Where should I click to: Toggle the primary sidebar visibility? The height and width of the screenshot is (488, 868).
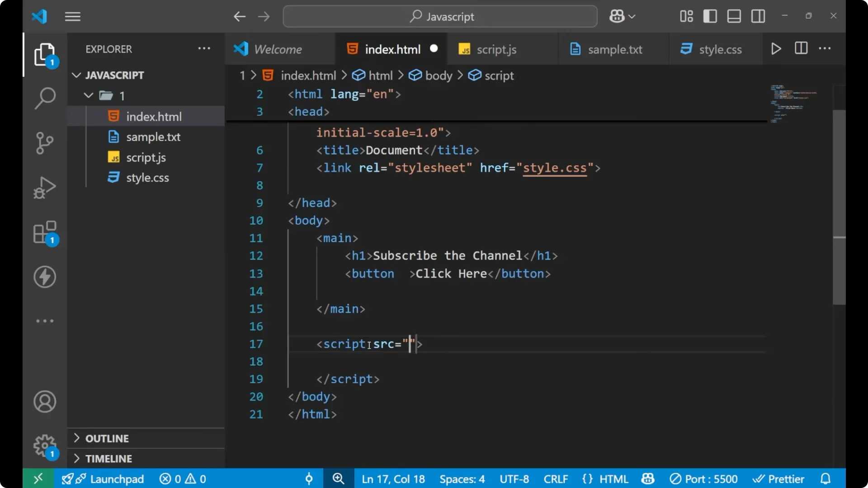point(710,16)
